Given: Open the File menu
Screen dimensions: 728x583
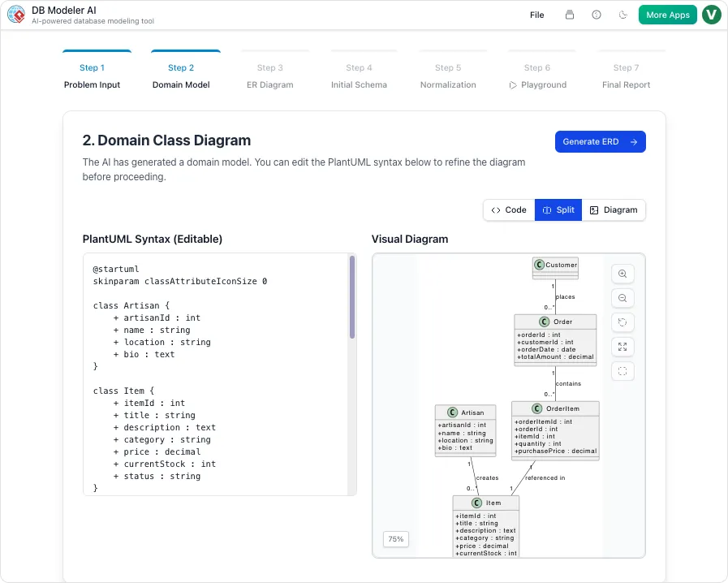Looking at the screenshot, I should (x=536, y=15).
